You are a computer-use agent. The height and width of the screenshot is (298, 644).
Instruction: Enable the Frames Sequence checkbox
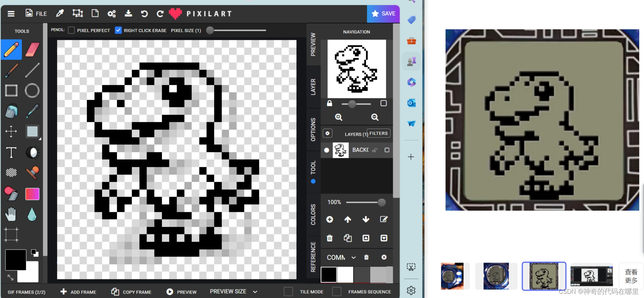tap(337, 292)
